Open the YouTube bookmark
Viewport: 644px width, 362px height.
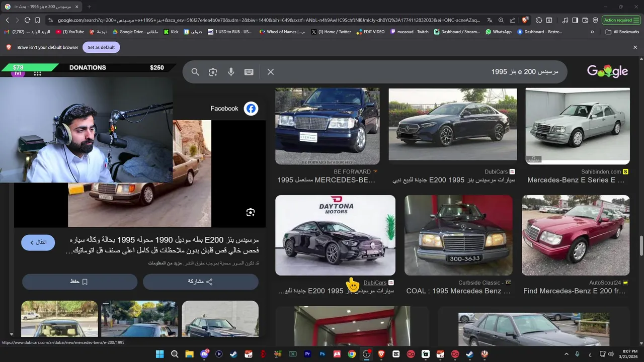click(x=70, y=32)
